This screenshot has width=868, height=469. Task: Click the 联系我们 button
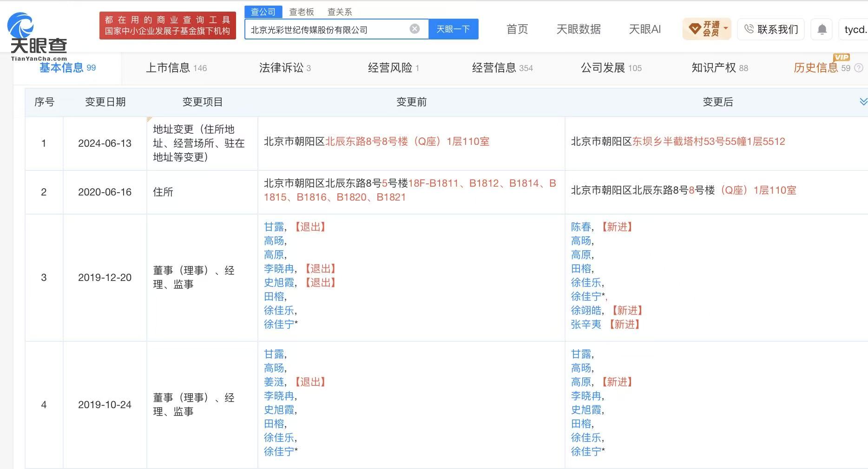[x=771, y=30]
